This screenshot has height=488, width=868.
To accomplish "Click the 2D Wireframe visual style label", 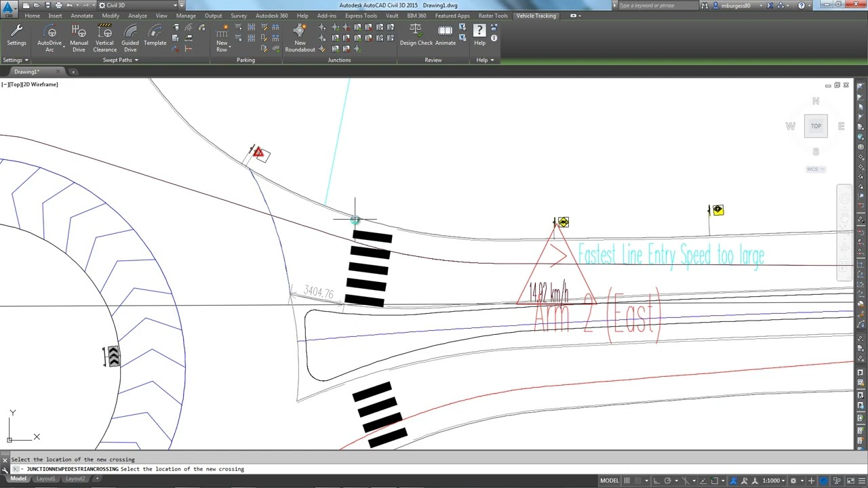I will point(41,85).
